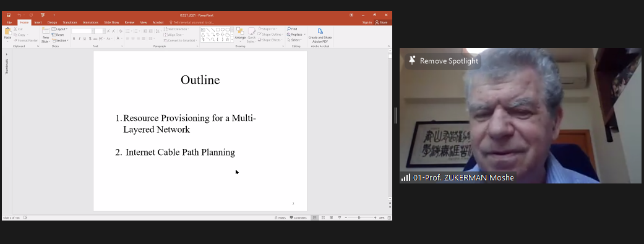
Task: Click Remove Spotlight on video
Action: (443, 61)
